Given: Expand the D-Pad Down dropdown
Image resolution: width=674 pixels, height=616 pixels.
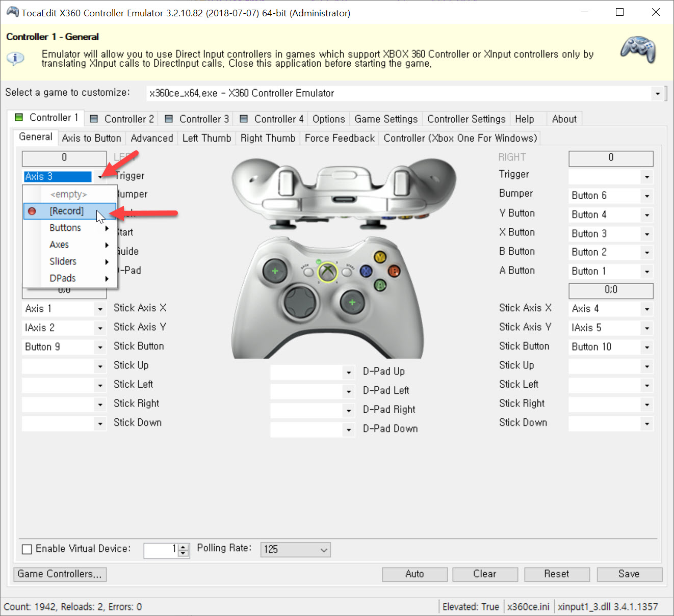Looking at the screenshot, I should (x=349, y=430).
